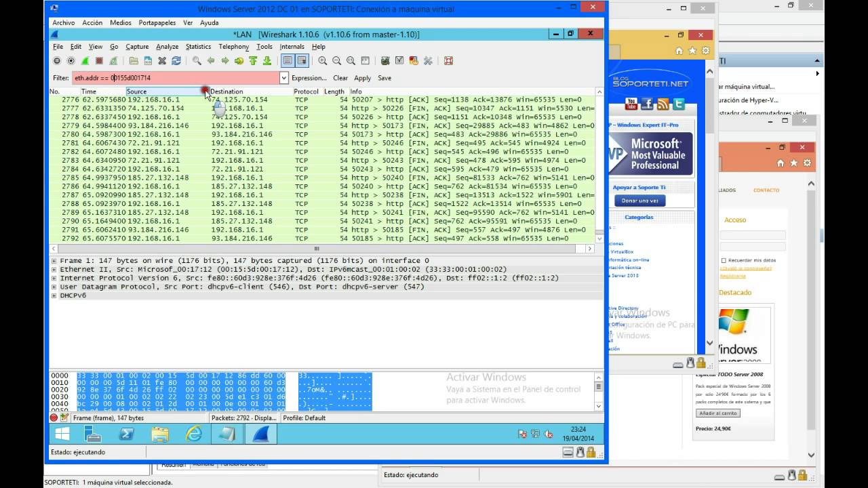Open Server Manager from VM taskbar
This screenshot has height=488, width=868.
tap(94, 434)
